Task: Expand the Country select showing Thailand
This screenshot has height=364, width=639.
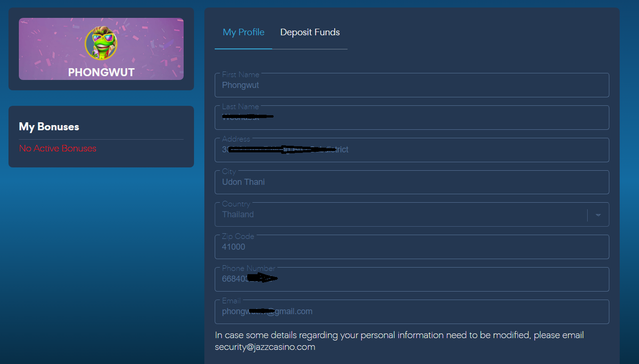Action: [412, 214]
